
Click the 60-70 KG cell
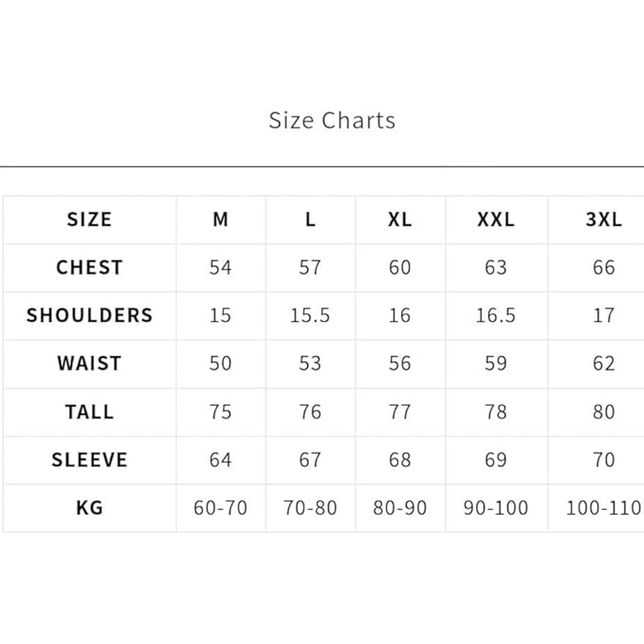[221, 508]
